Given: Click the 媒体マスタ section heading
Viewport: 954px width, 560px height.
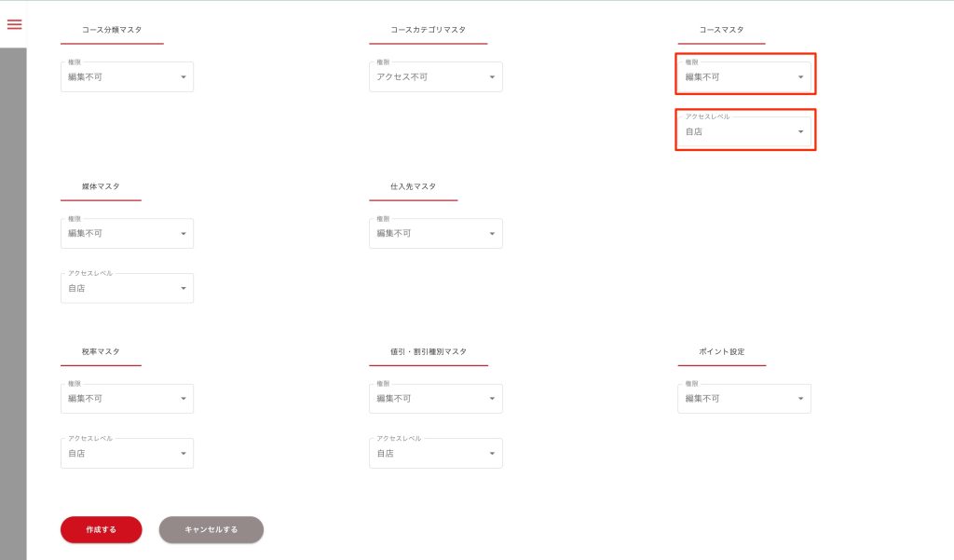Looking at the screenshot, I should (101, 186).
